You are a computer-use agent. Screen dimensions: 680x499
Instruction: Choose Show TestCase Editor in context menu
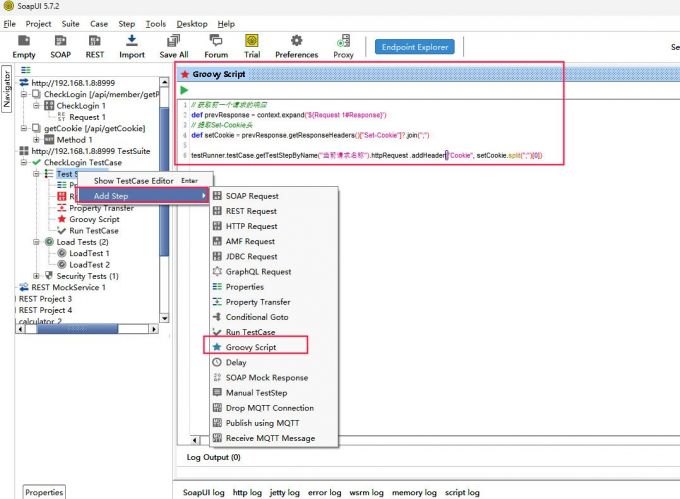(x=145, y=181)
